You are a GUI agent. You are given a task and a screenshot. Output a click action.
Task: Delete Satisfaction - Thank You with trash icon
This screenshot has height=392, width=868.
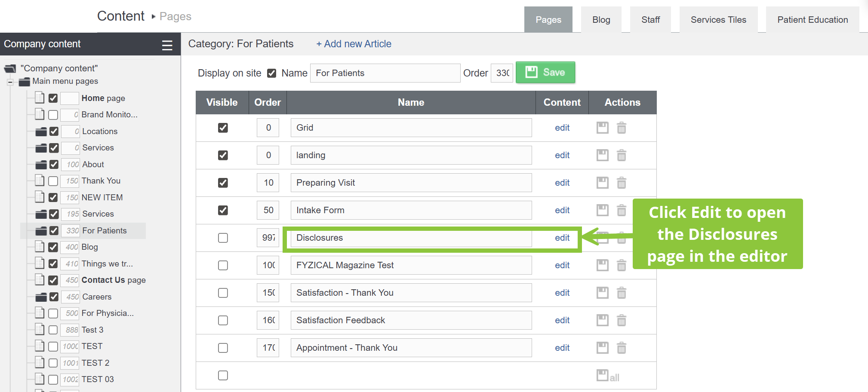click(x=622, y=293)
